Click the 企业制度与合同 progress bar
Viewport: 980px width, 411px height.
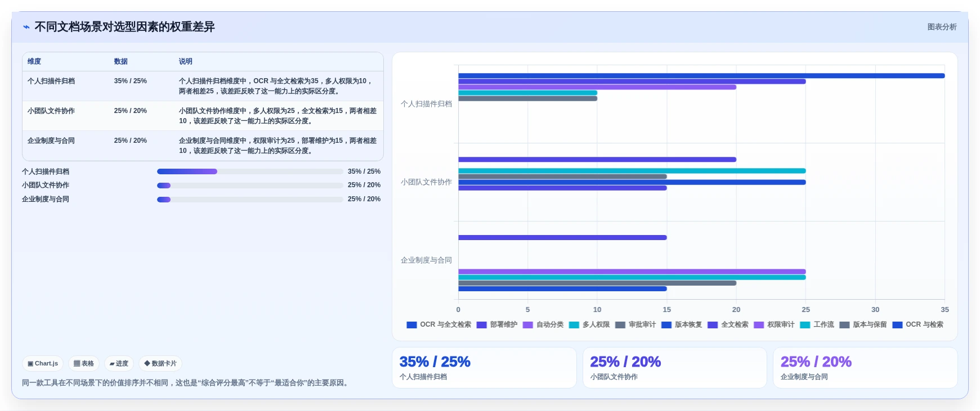point(250,199)
